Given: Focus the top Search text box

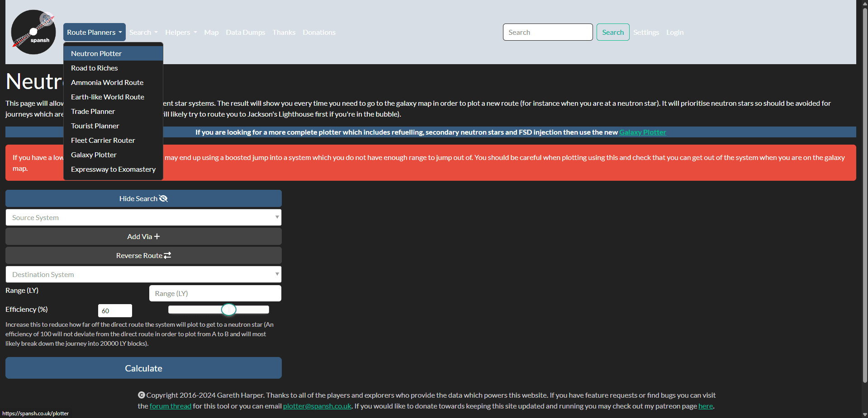Looking at the screenshot, I should click(x=547, y=32).
